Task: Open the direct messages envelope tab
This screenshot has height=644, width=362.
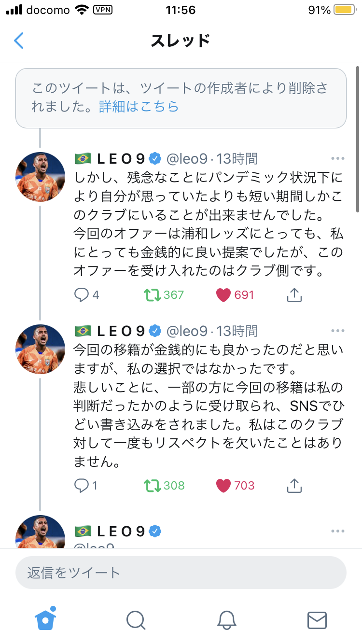Action: pyautogui.click(x=317, y=620)
